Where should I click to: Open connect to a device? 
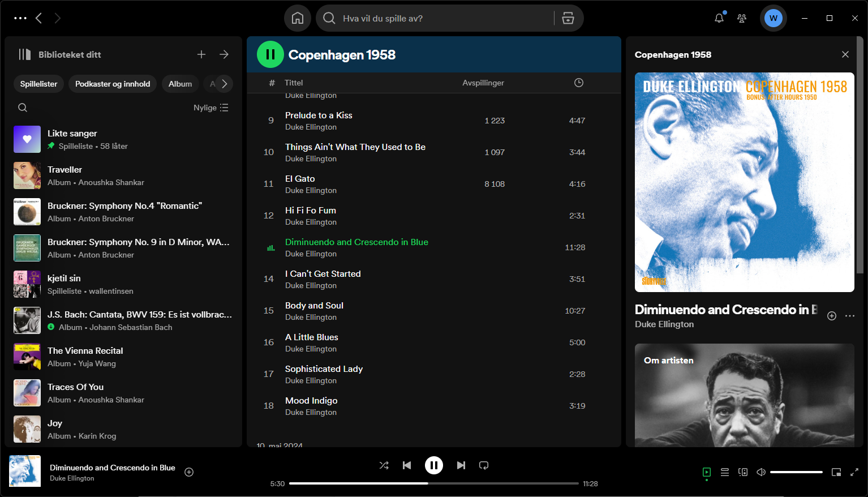[x=743, y=472]
